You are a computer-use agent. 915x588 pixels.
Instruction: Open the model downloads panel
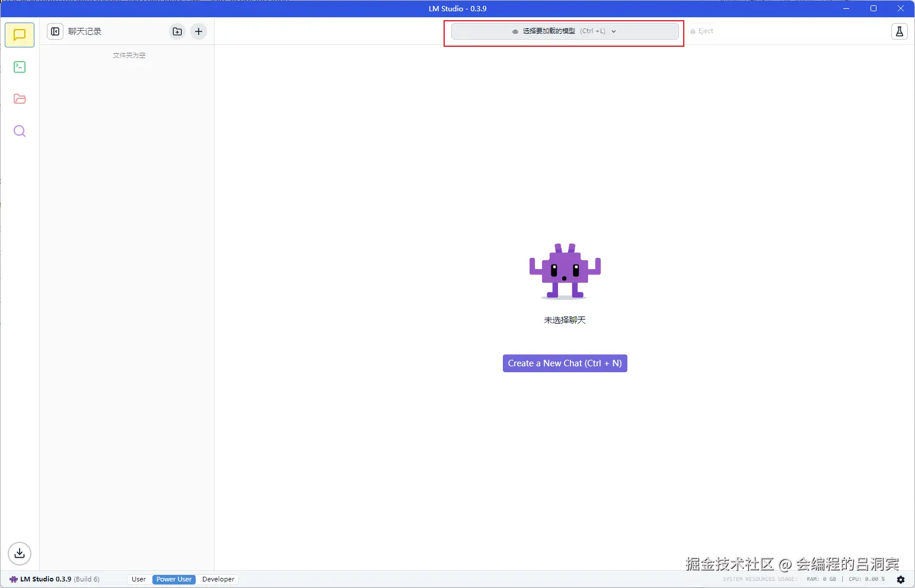[x=20, y=553]
